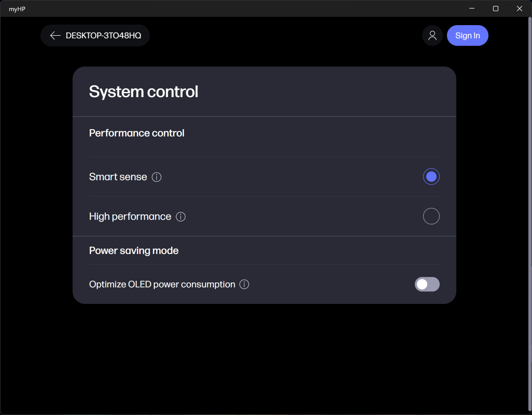The height and width of the screenshot is (415, 532).
Task: Select the Smart sense radio button
Action: 431,177
